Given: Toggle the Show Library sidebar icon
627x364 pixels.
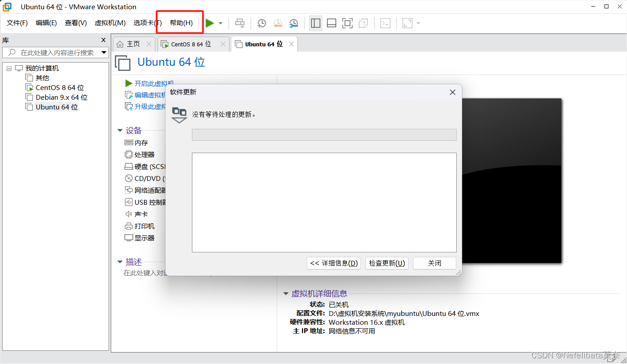Looking at the screenshot, I should tap(315, 23).
